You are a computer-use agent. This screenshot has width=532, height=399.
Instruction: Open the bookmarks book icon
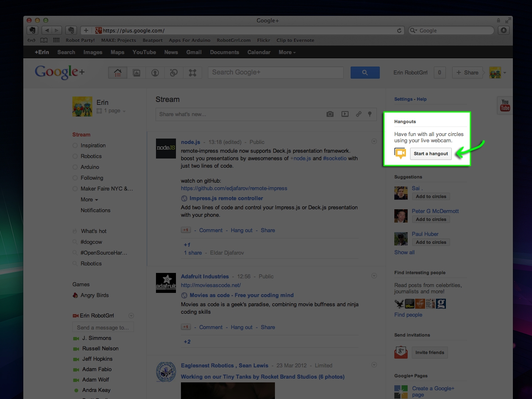(x=44, y=40)
